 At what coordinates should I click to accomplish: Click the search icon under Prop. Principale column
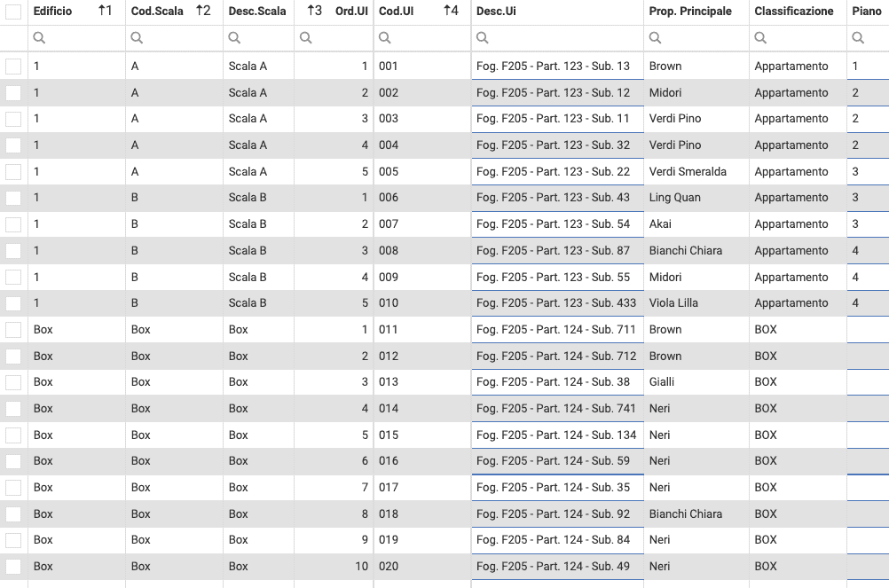[x=655, y=38]
